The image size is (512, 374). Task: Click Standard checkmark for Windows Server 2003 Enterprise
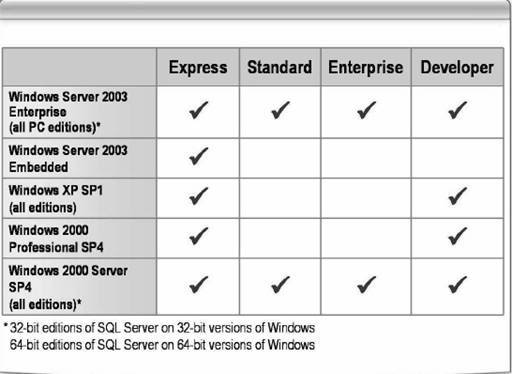(x=280, y=110)
